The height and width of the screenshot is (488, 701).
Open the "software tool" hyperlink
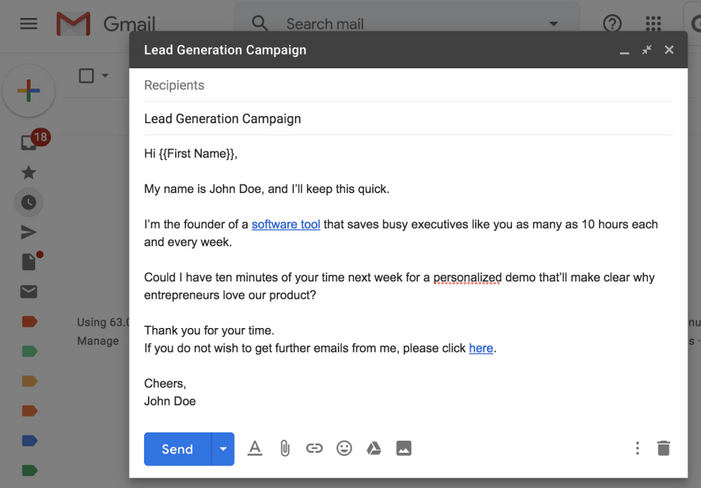tap(286, 224)
